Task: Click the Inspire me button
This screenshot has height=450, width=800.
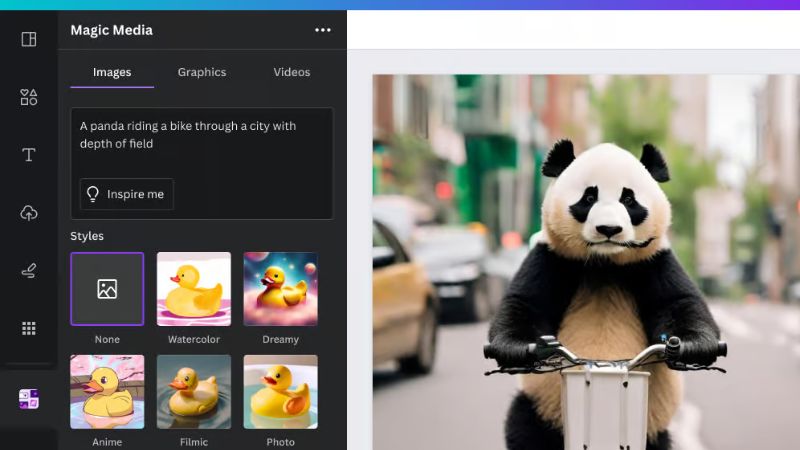Action: pyautogui.click(x=127, y=194)
